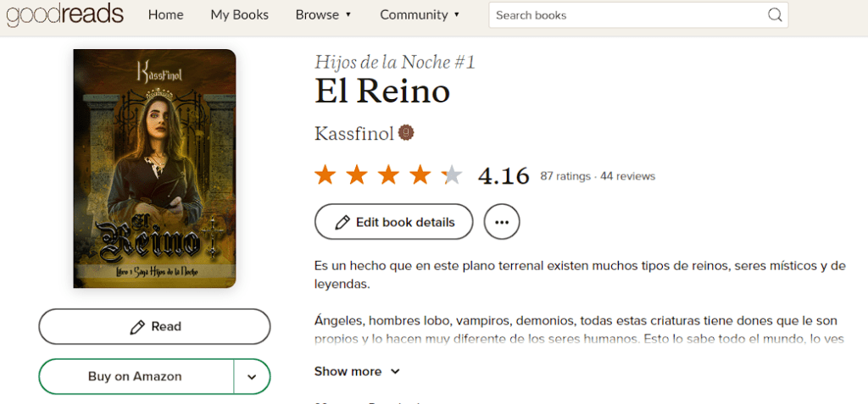Expand description with Show more
The width and height of the screenshot is (868, 404).
[x=357, y=371]
